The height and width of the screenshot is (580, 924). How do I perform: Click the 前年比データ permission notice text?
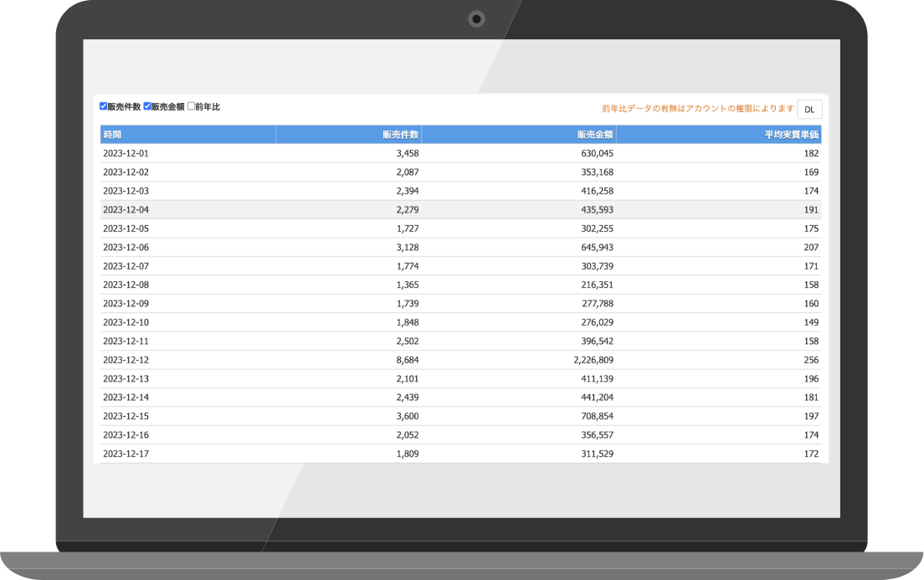(697, 109)
